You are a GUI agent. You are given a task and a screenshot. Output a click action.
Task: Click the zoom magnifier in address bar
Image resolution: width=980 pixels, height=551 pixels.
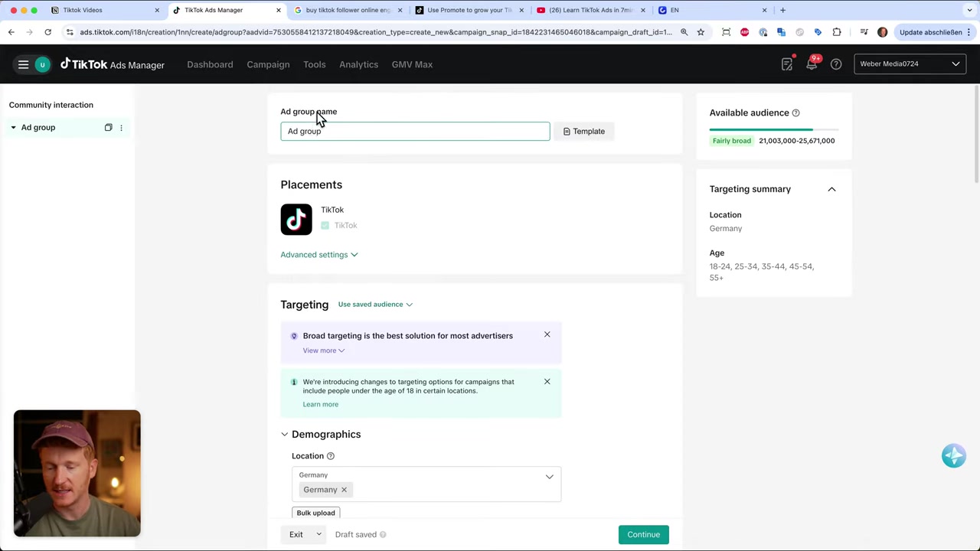[684, 32]
